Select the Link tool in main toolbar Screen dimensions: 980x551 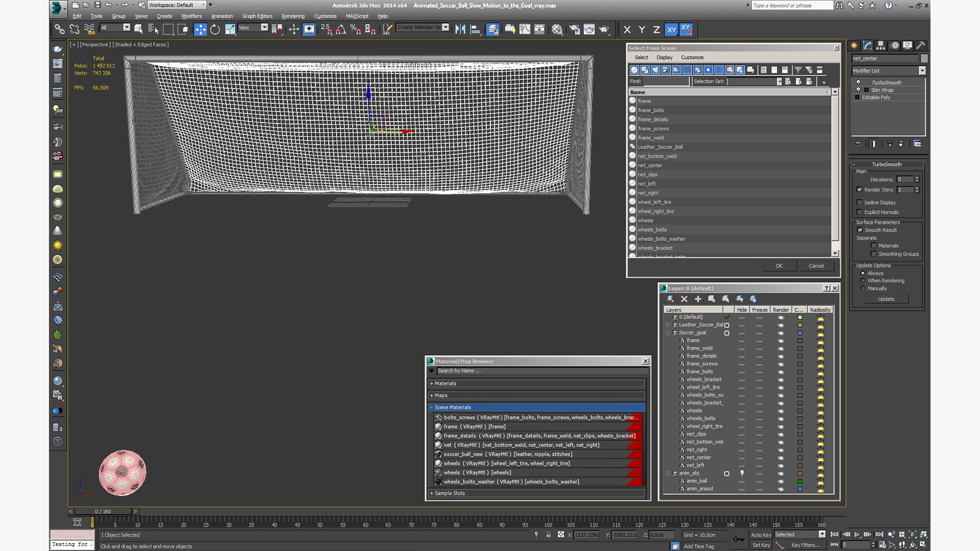coord(60,29)
